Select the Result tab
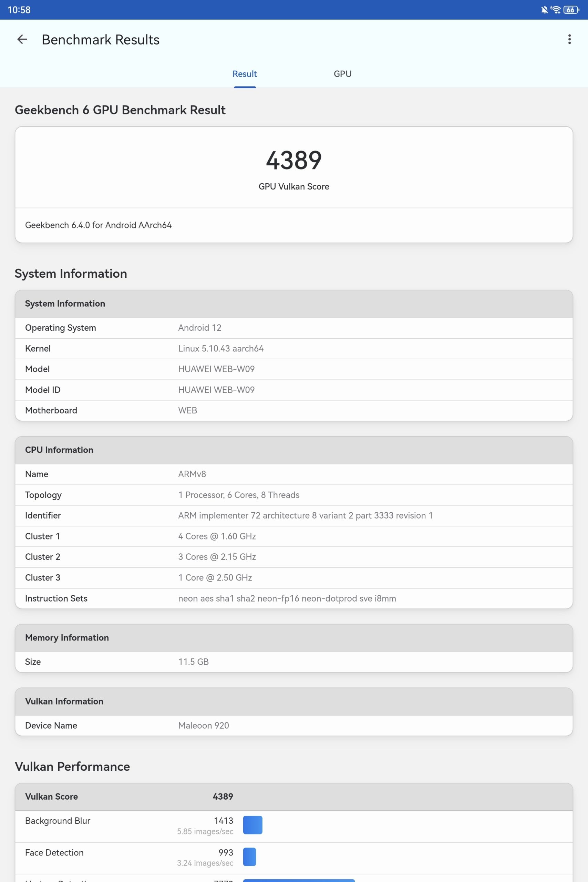This screenshot has height=882, width=588. pyautogui.click(x=245, y=74)
